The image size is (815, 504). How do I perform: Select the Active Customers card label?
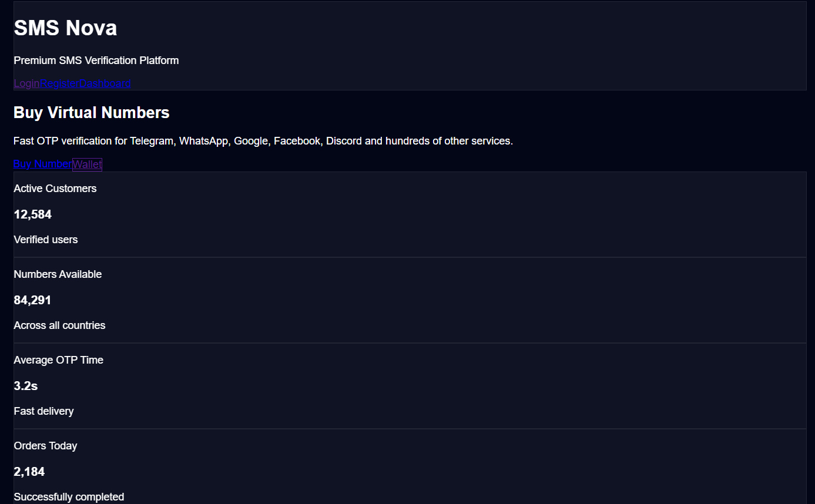55,189
